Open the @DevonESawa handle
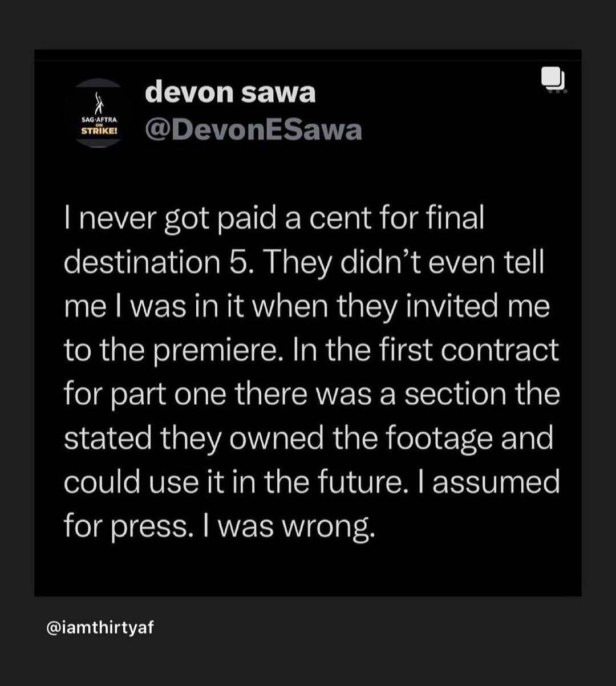The image size is (616, 686). point(253,131)
